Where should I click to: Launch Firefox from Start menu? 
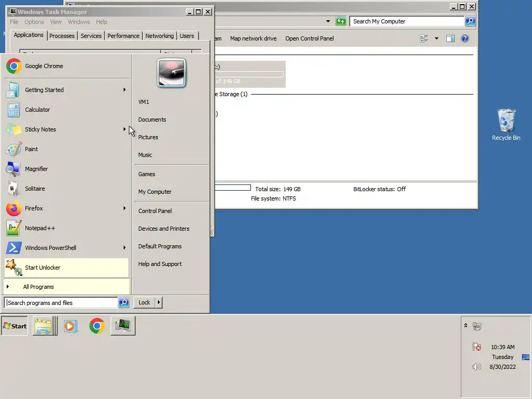[67, 208]
